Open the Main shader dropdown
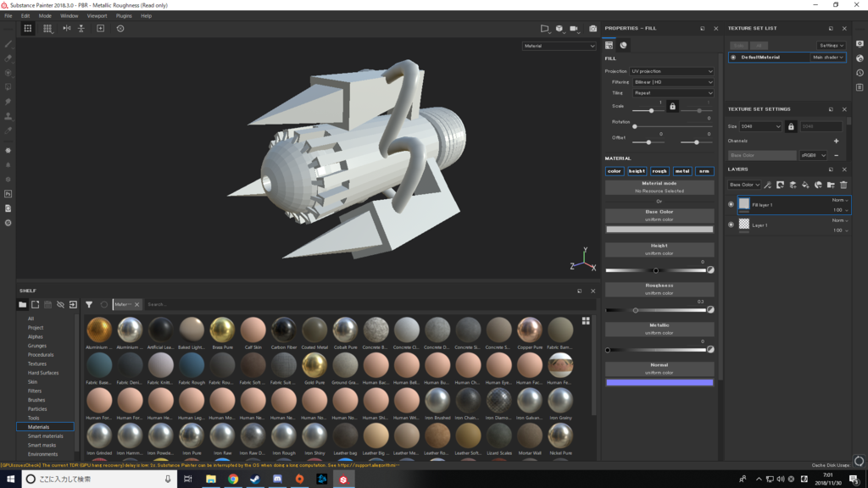Viewport: 868px width, 488px height. [828, 58]
